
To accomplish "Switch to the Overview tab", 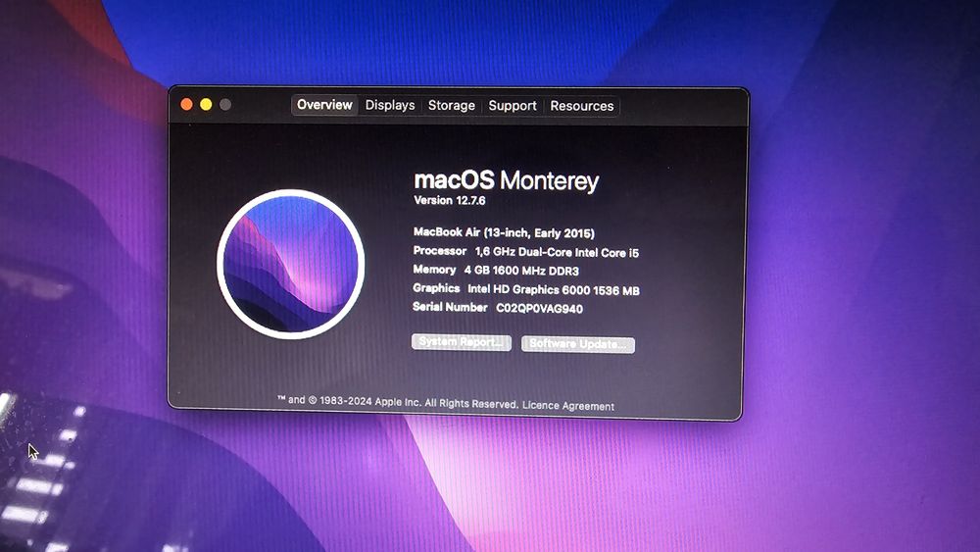I will [x=324, y=105].
